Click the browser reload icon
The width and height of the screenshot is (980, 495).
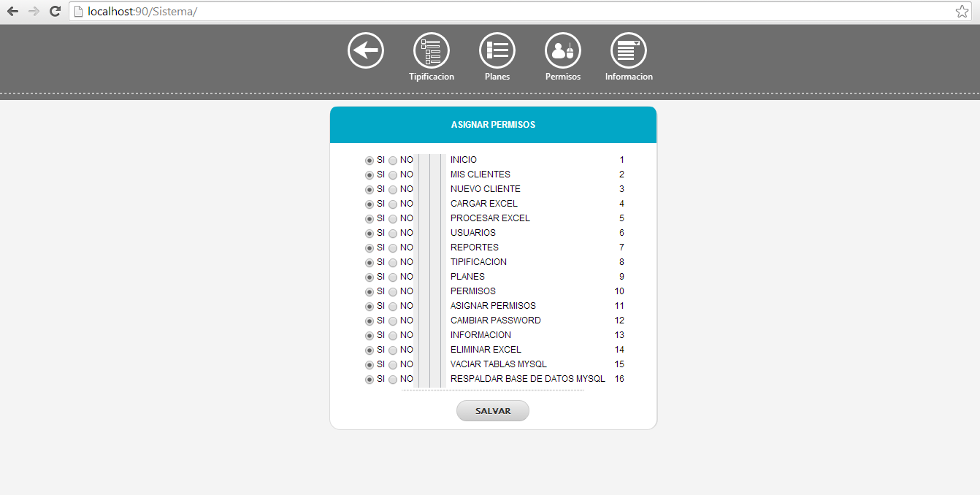tap(55, 12)
